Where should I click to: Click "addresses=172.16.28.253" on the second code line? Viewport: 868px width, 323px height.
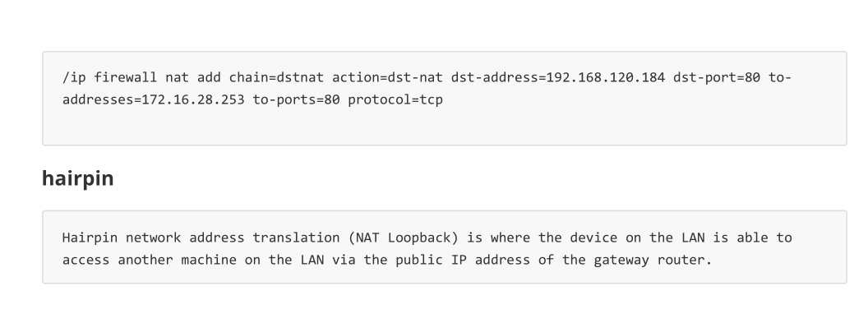click(154, 100)
